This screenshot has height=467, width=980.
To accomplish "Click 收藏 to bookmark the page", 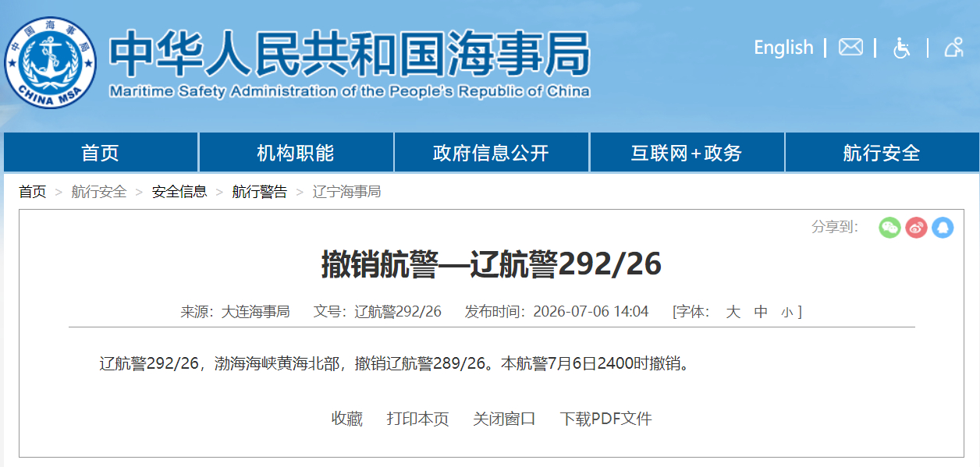I will [x=347, y=419].
